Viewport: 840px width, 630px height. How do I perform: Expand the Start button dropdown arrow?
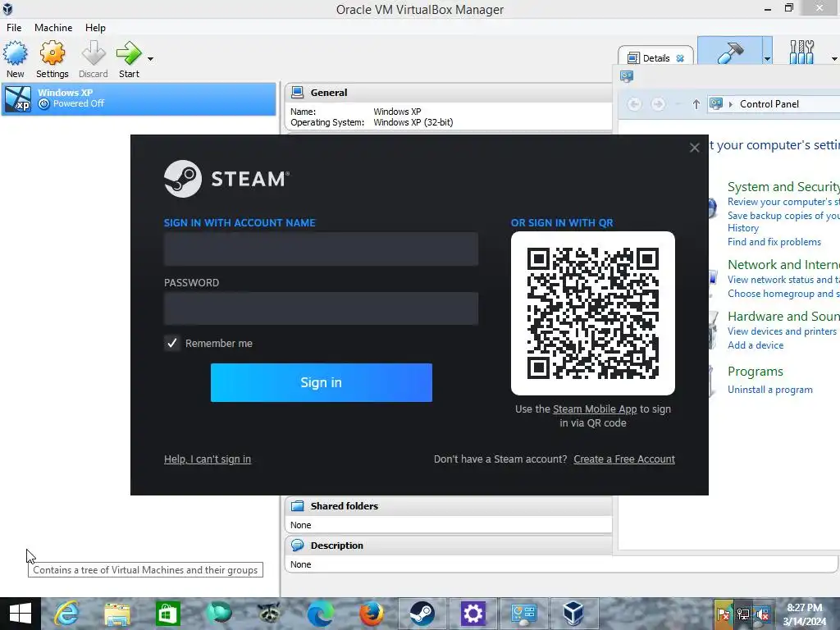(x=151, y=59)
